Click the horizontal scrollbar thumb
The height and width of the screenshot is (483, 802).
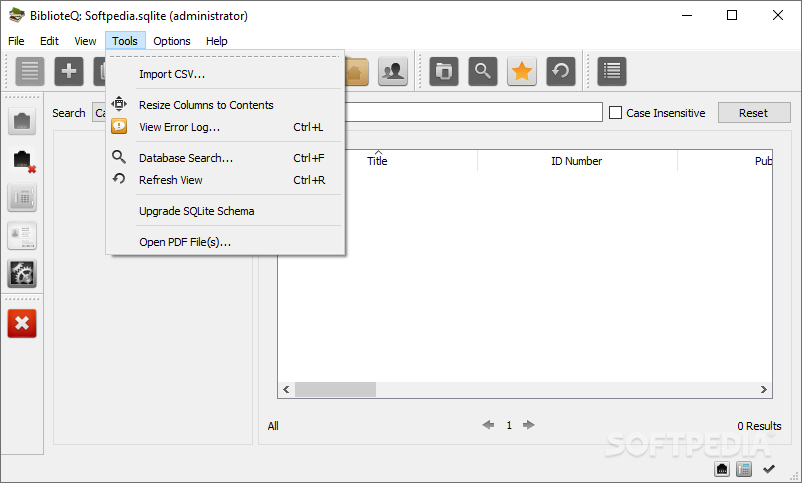pyautogui.click(x=335, y=389)
